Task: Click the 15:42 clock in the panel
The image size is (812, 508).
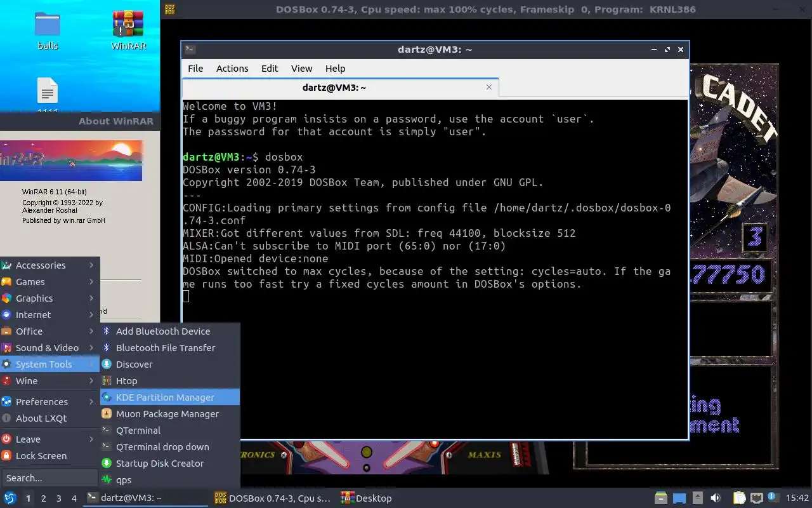Action: 797,498
